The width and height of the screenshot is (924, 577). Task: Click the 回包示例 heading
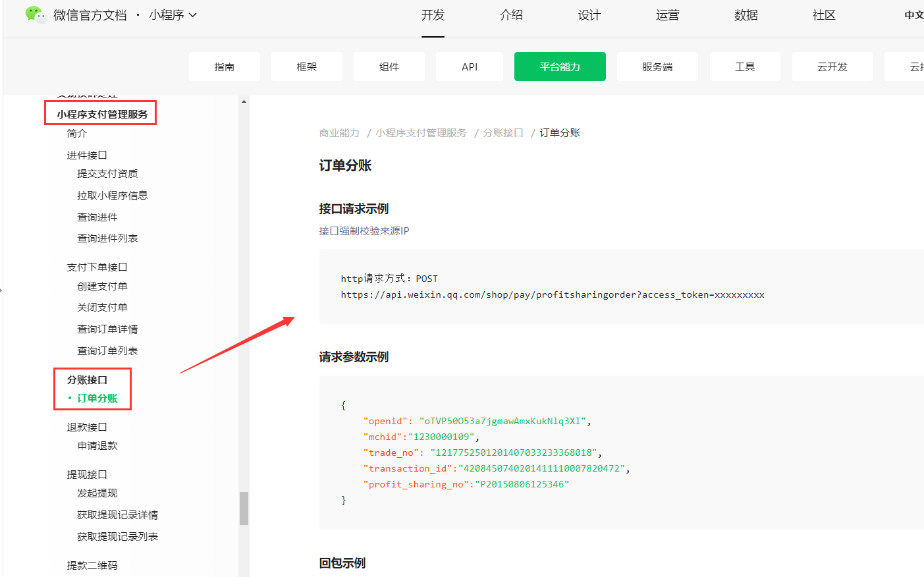[x=342, y=563]
